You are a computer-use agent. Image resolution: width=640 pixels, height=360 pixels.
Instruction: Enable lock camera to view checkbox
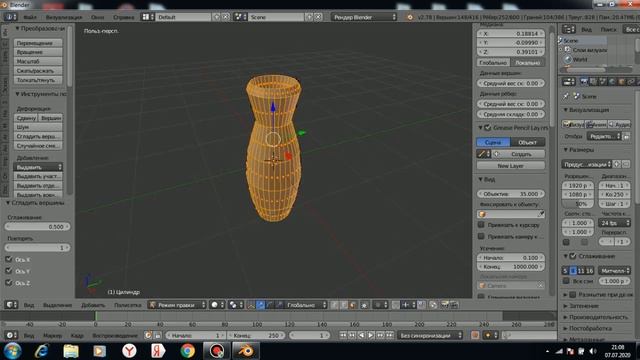[481, 236]
